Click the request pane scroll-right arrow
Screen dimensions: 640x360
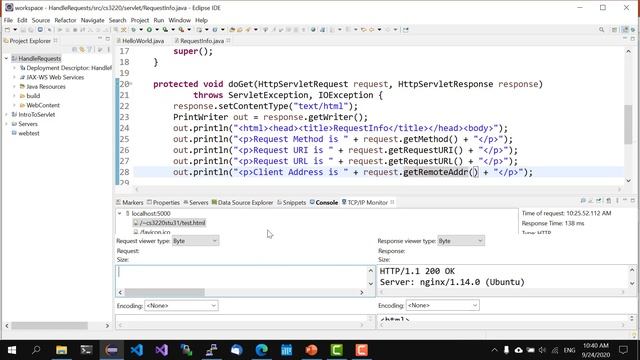click(362, 292)
